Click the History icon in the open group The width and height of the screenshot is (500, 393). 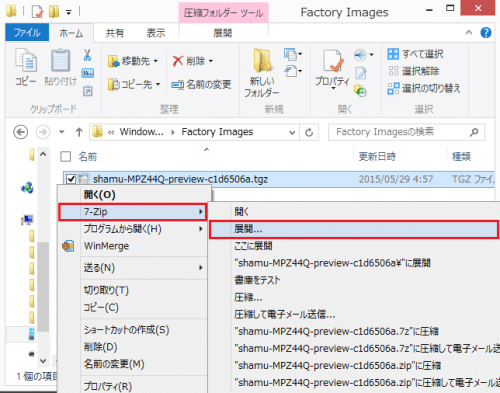(x=360, y=91)
